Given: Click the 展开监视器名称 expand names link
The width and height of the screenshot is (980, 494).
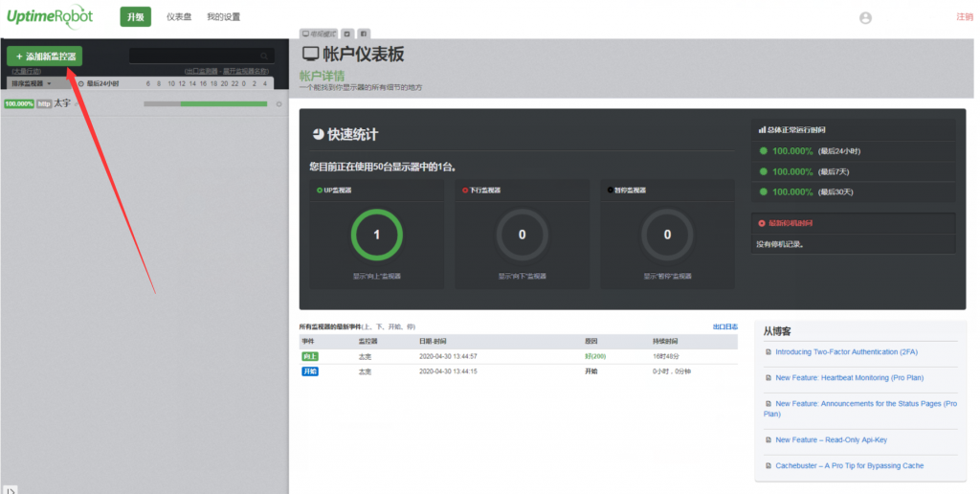Looking at the screenshot, I should coord(246,71).
